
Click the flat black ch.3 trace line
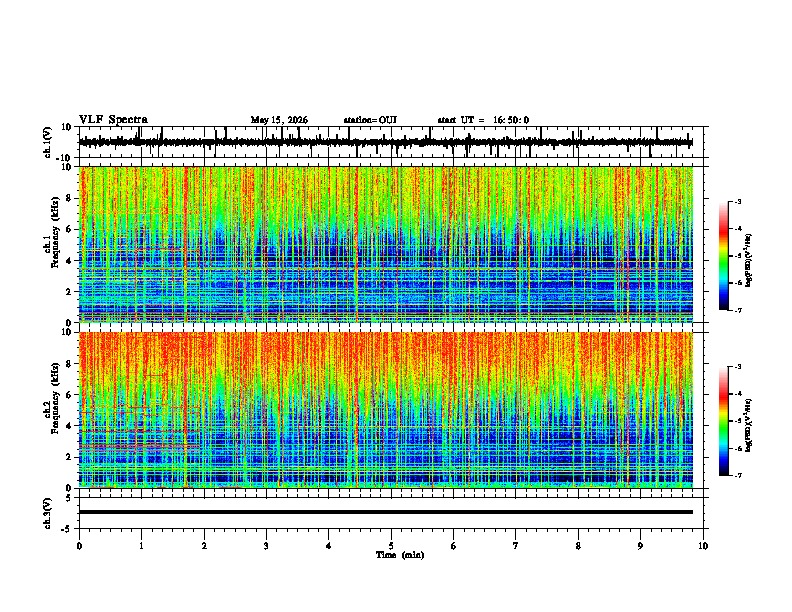point(386,512)
